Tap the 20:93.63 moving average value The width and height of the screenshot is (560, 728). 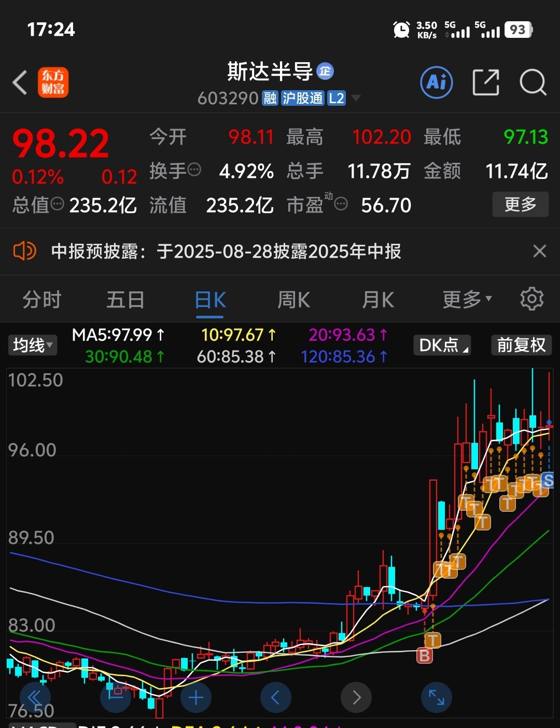click(348, 335)
